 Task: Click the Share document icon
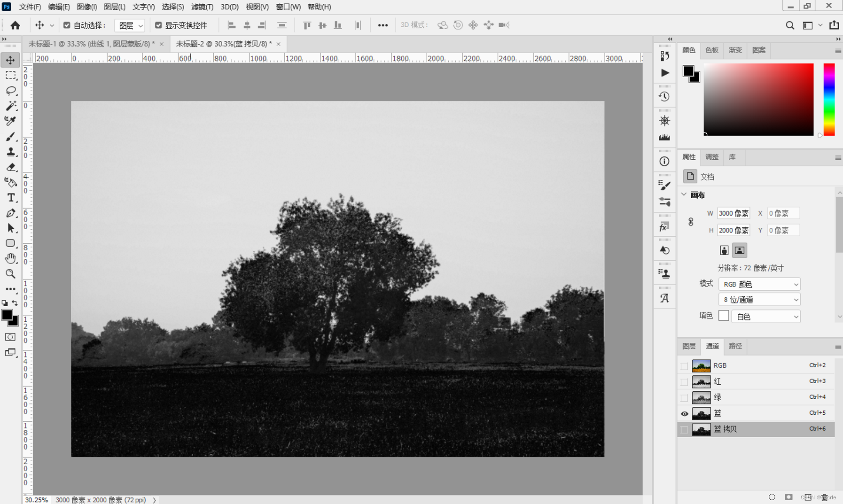[834, 25]
